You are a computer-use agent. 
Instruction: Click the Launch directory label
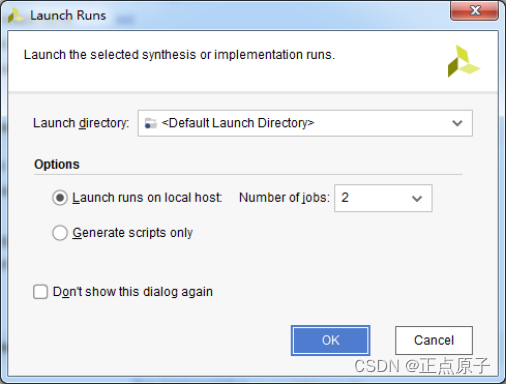81,123
